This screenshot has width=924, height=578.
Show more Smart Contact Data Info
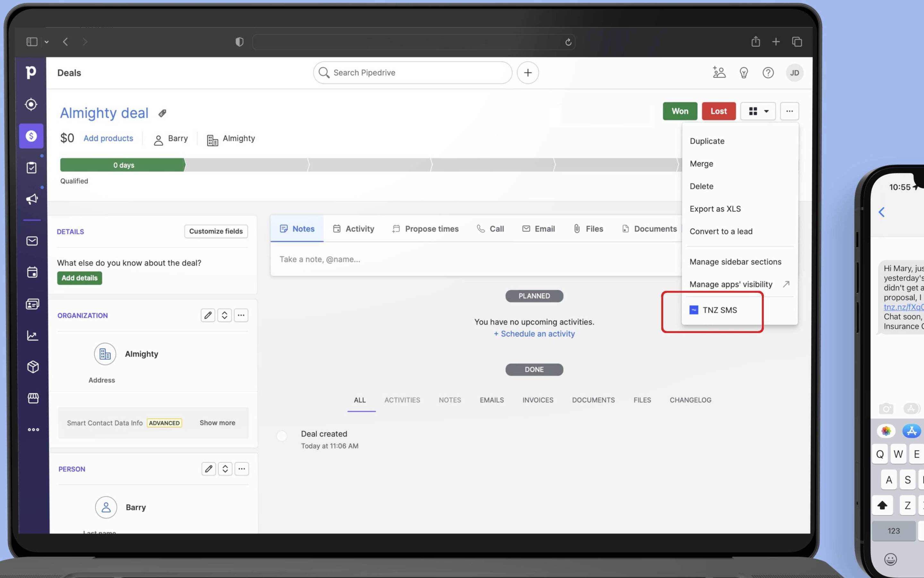[217, 423]
